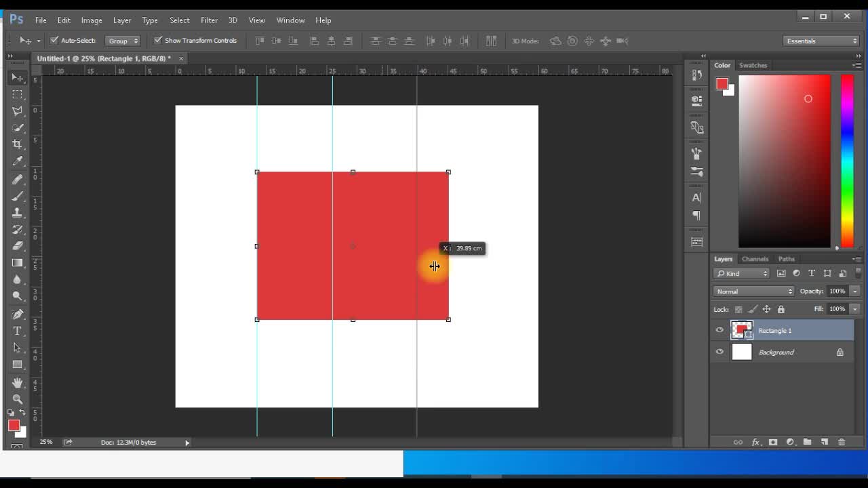Click the delete layer trash icon

coord(842,442)
